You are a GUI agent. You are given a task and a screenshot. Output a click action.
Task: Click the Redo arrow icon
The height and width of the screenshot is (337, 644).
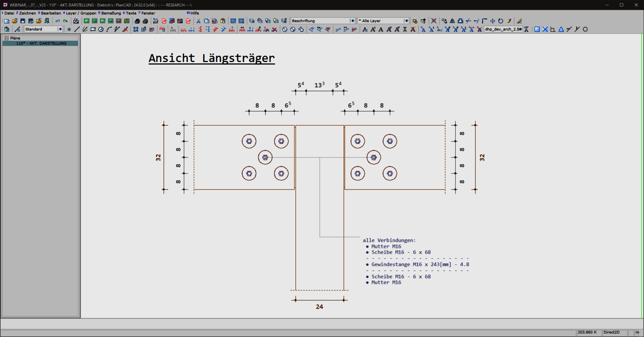[65, 21]
